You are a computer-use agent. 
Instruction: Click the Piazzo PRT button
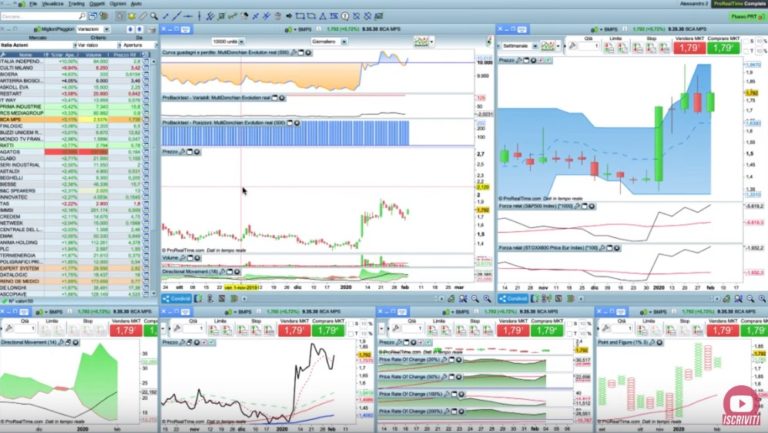pyautogui.click(x=747, y=17)
